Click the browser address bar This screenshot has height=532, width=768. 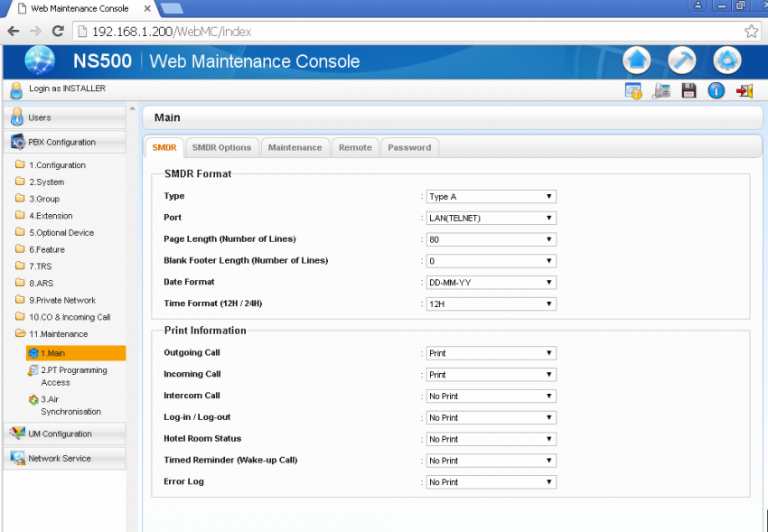point(407,32)
